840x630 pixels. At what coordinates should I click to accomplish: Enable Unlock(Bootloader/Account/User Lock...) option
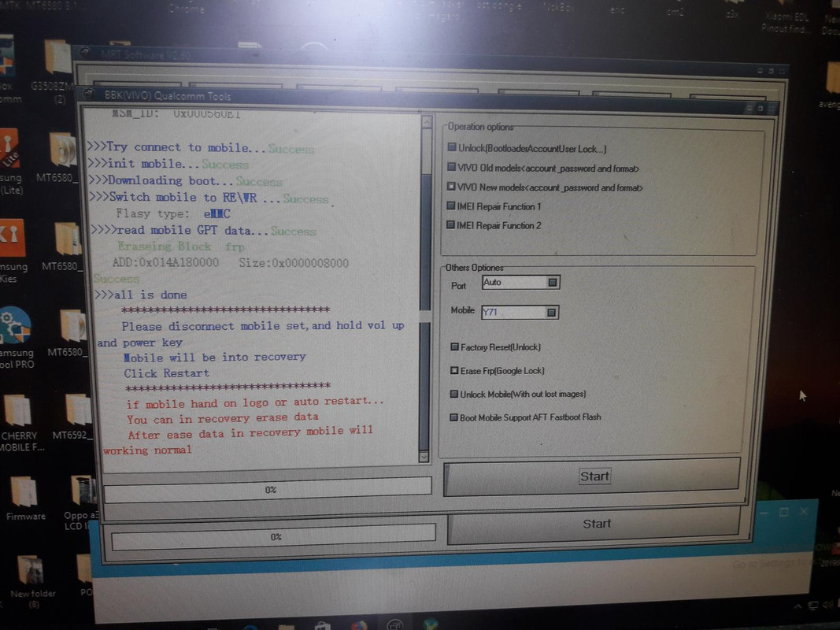click(452, 146)
